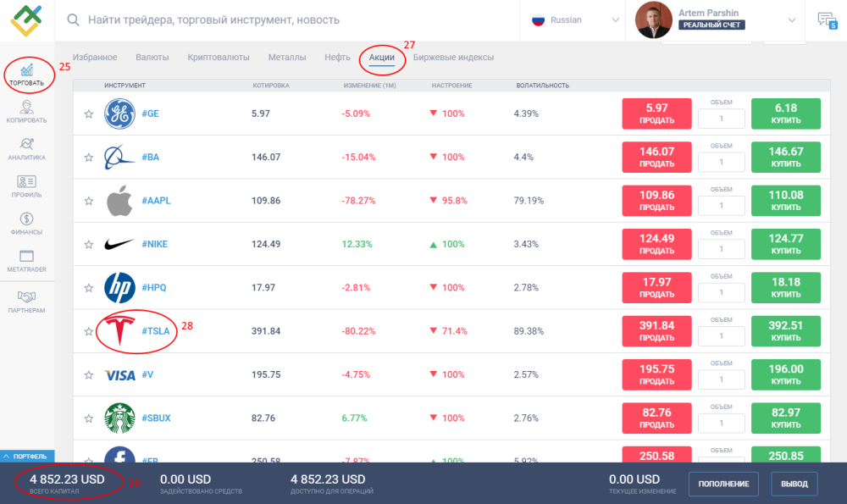847x504 pixels.
Task: Open the #NIKE instrument link
Action: tap(154, 244)
